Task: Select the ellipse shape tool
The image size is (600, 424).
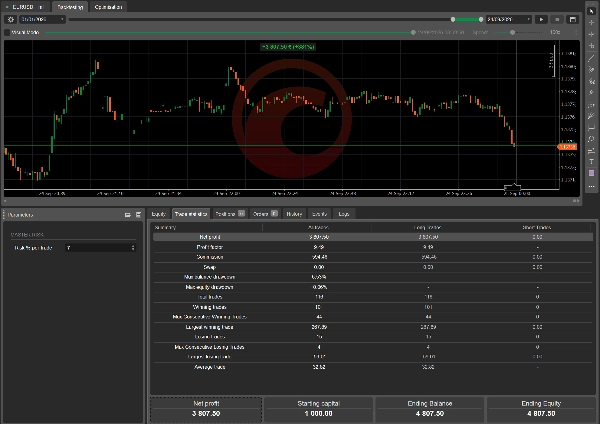Action: pyautogui.click(x=591, y=139)
